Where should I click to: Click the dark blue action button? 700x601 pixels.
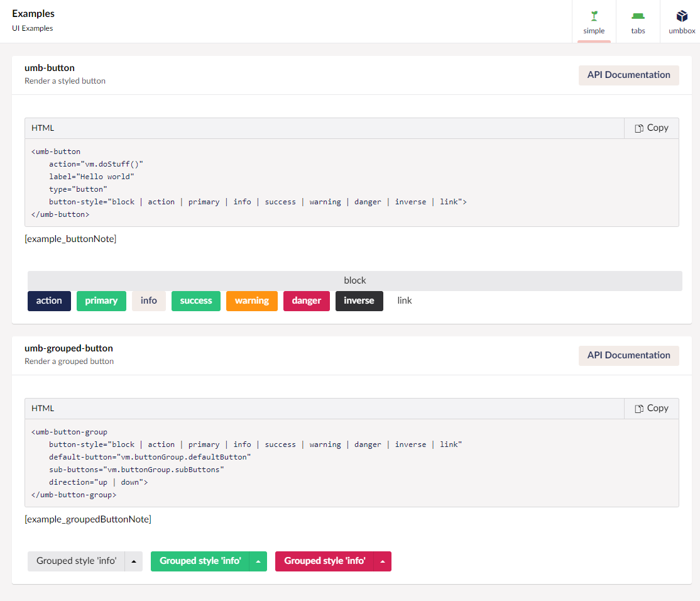point(49,301)
